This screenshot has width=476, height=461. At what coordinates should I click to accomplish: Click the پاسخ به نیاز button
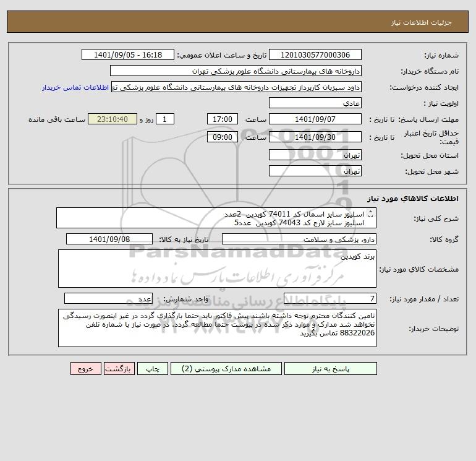click(x=330, y=369)
